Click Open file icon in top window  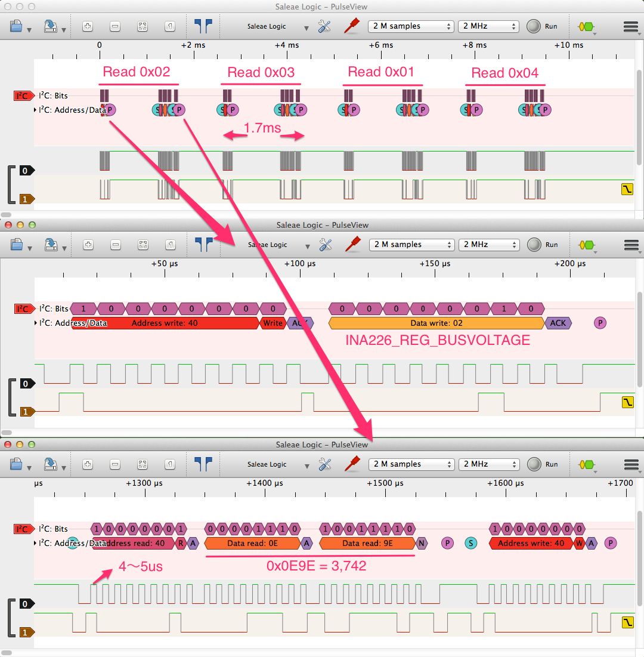(16, 26)
